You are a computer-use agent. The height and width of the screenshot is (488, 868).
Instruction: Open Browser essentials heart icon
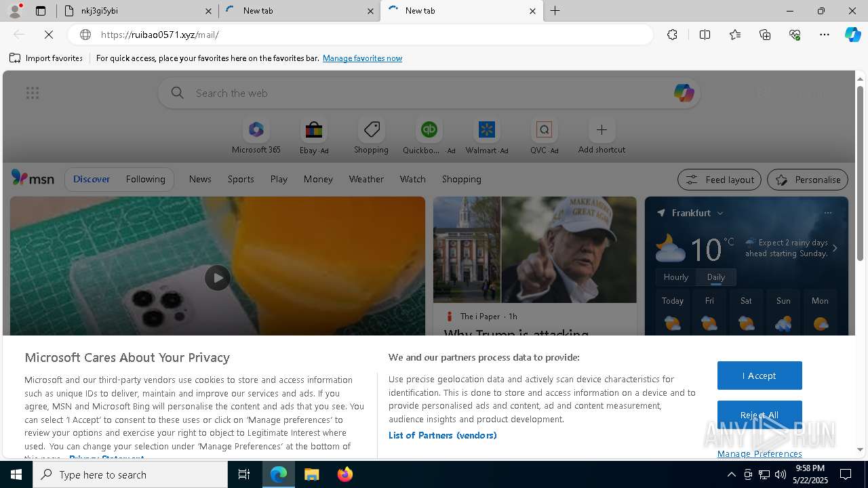(x=795, y=35)
